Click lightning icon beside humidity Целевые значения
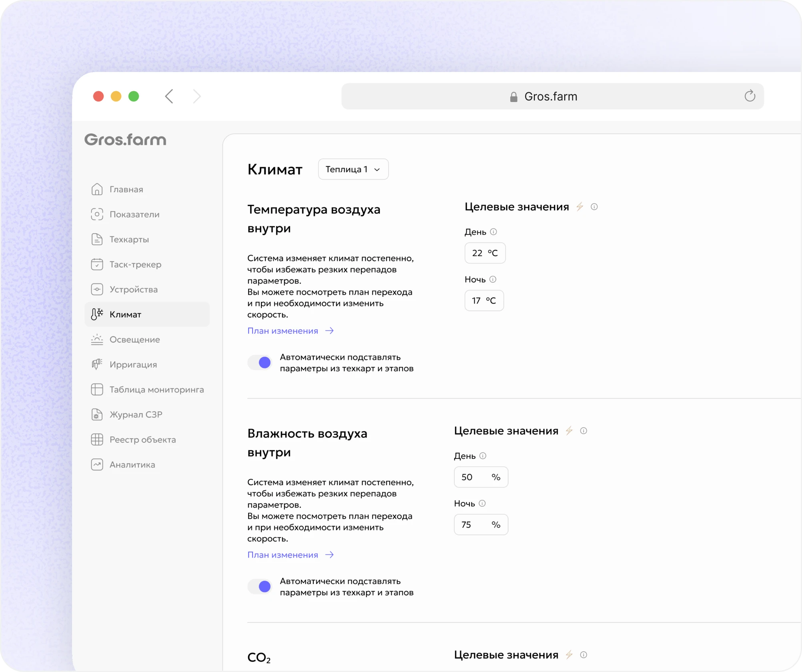The width and height of the screenshot is (802, 672). [x=569, y=431]
